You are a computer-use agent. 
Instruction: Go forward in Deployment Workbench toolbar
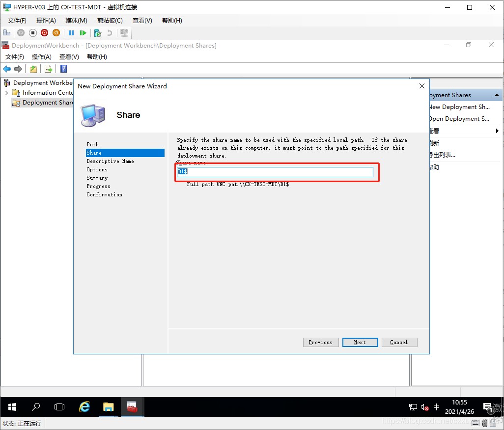click(18, 69)
